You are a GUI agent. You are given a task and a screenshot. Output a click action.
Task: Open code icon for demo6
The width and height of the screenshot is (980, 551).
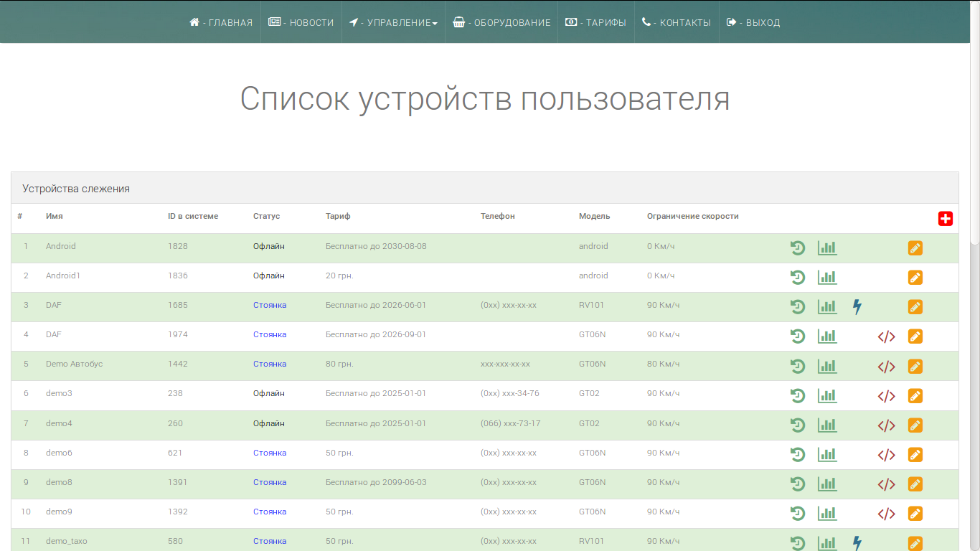[887, 455]
